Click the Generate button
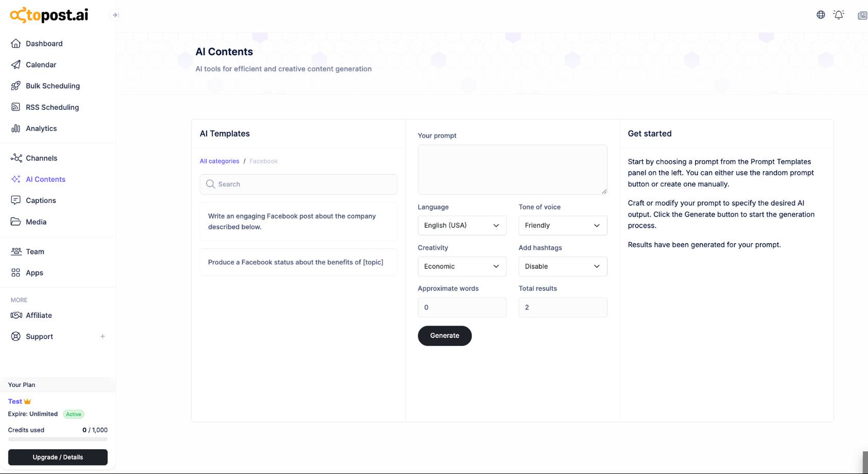The width and height of the screenshot is (868, 474). pyautogui.click(x=444, y=335)
